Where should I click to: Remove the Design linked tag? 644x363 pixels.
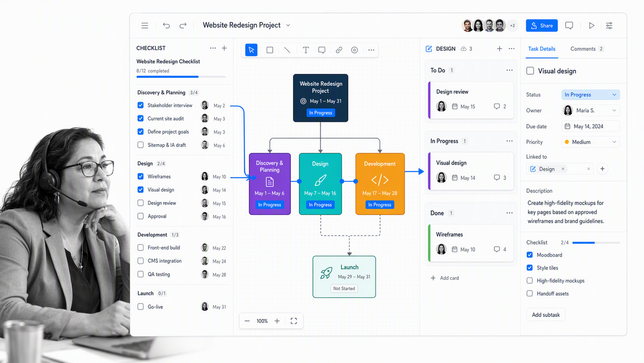point(563,169)
